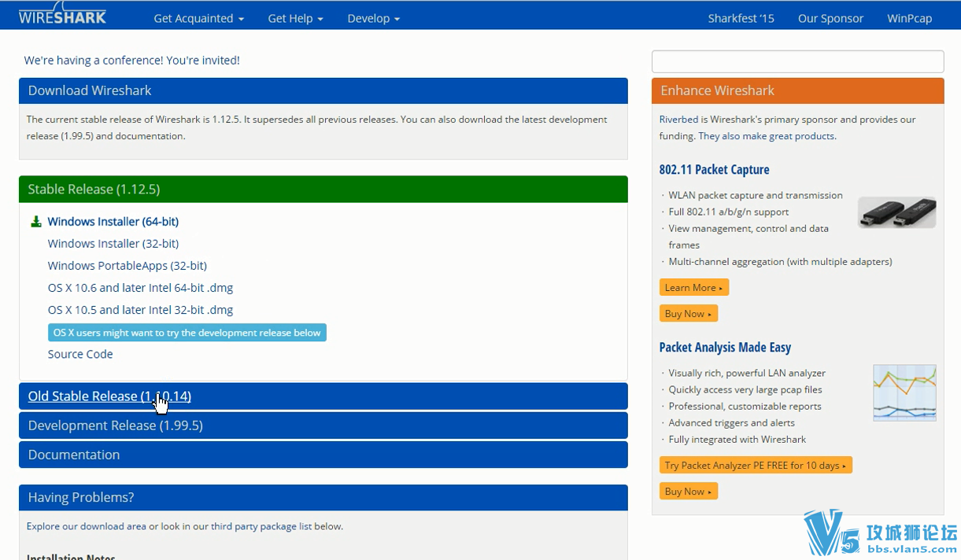
Task: Follow 'They also make great products' link
Action: [766, 136]
